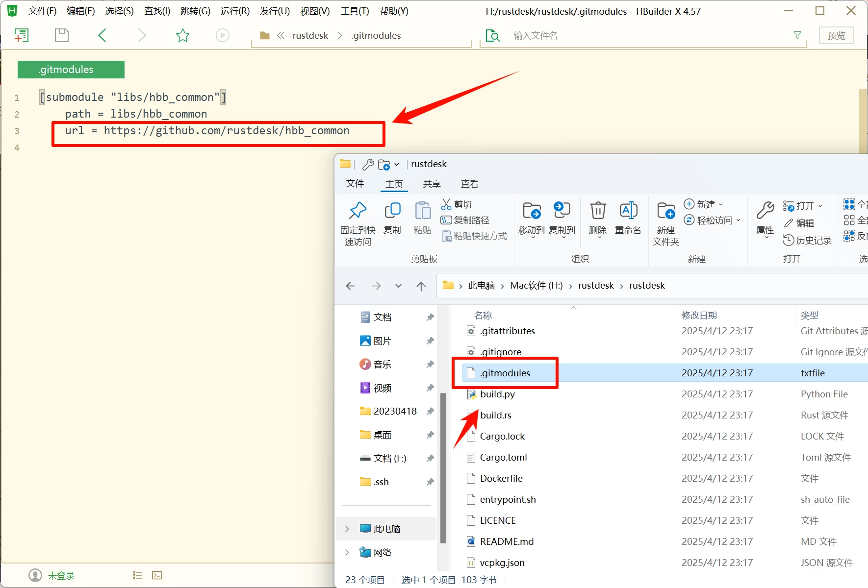Open the Tools menu in HBuilder
Image resolution: width=868 pixels, height=588 pixels.
pos(355,11)
